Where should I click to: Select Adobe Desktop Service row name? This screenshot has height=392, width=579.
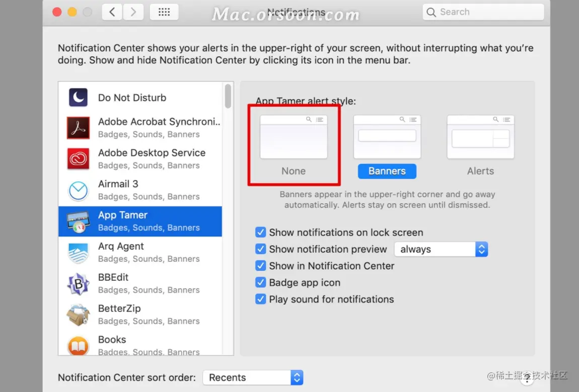click(152, 153)
